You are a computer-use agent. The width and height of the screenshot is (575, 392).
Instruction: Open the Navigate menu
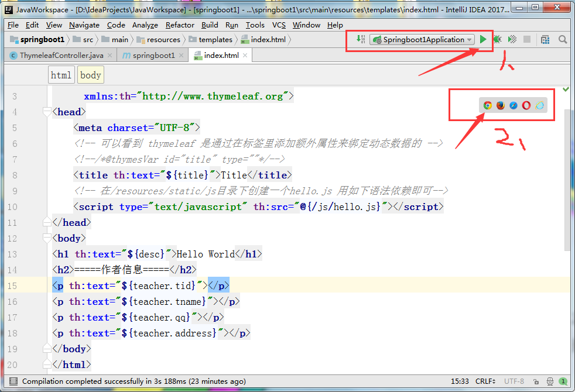84,25
